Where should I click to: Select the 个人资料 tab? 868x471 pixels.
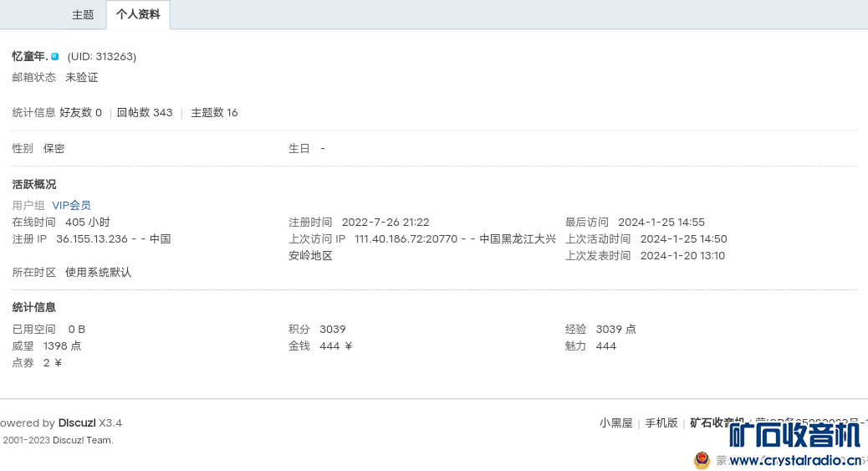138,15
